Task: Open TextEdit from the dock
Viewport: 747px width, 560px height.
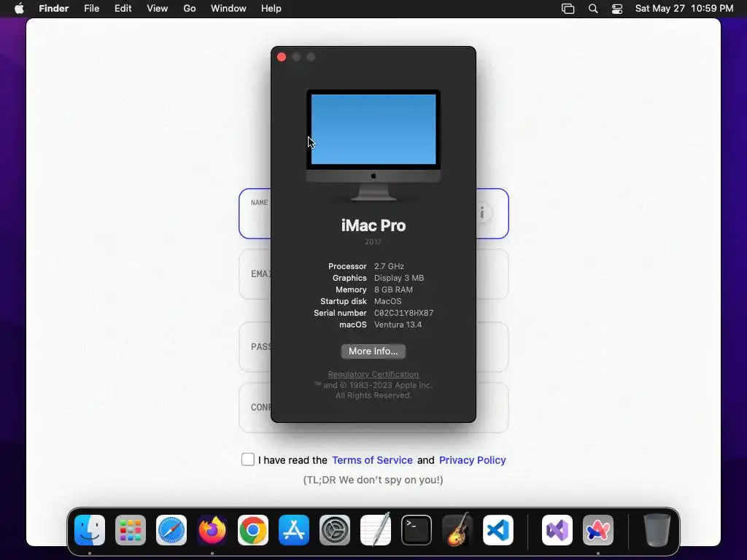Action: pos(376,530)
